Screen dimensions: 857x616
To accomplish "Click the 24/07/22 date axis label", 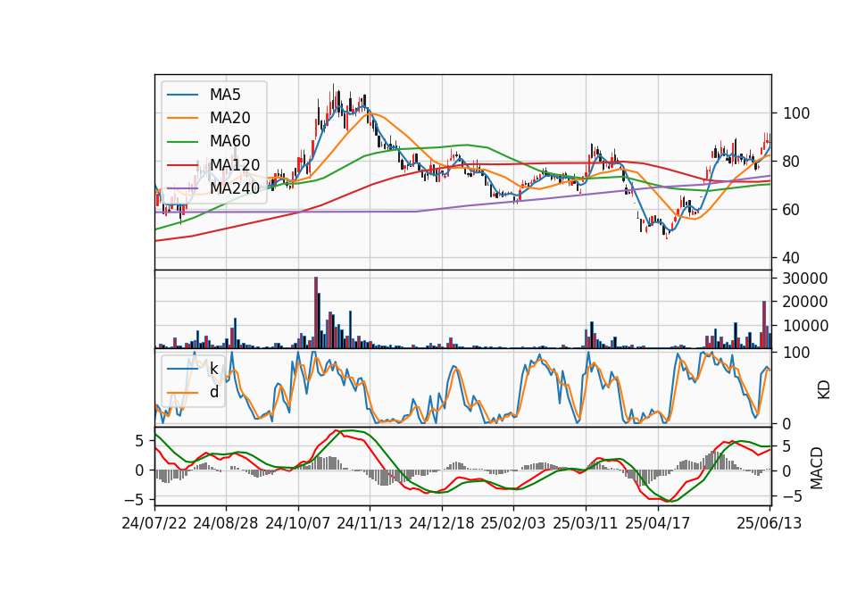I will pos(154,523).
